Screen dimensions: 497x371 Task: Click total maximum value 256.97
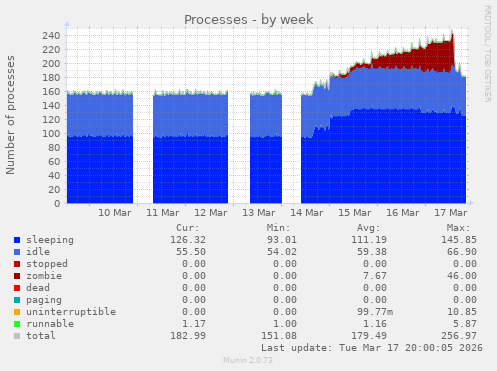pos(459,336)
